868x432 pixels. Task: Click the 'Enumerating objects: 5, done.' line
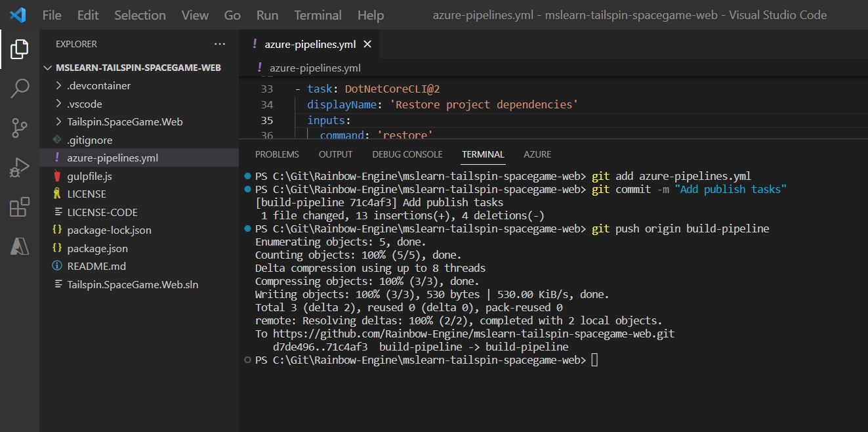(340, 242)
